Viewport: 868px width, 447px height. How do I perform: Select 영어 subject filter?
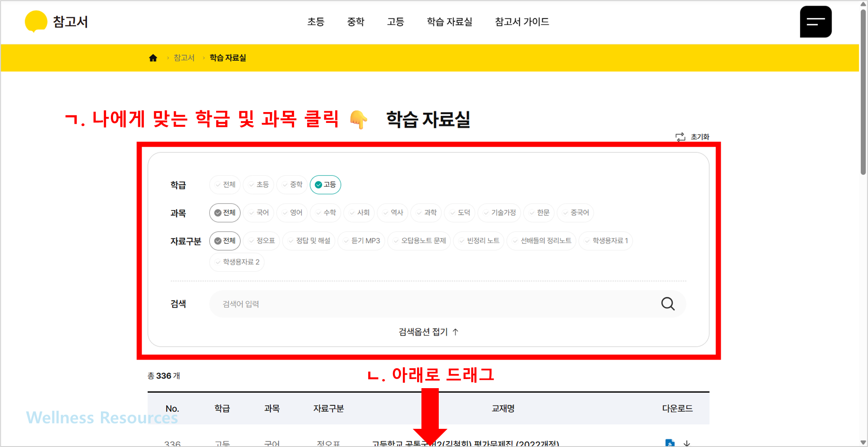click(292, 213)
